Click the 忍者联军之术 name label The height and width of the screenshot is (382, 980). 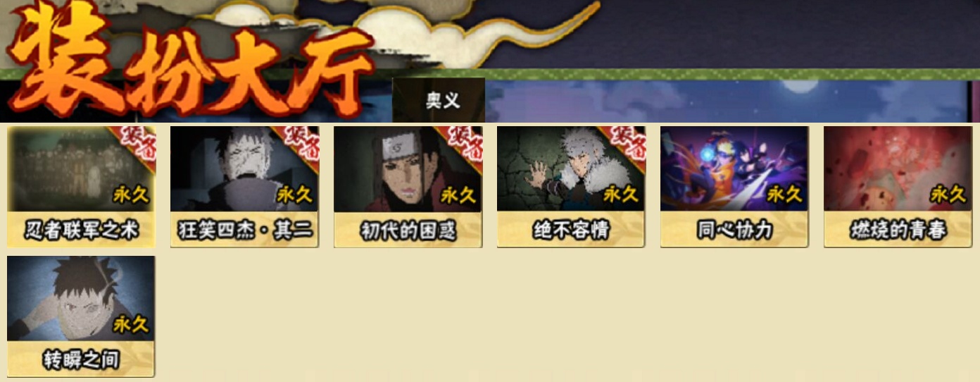(x=81, y=230)
